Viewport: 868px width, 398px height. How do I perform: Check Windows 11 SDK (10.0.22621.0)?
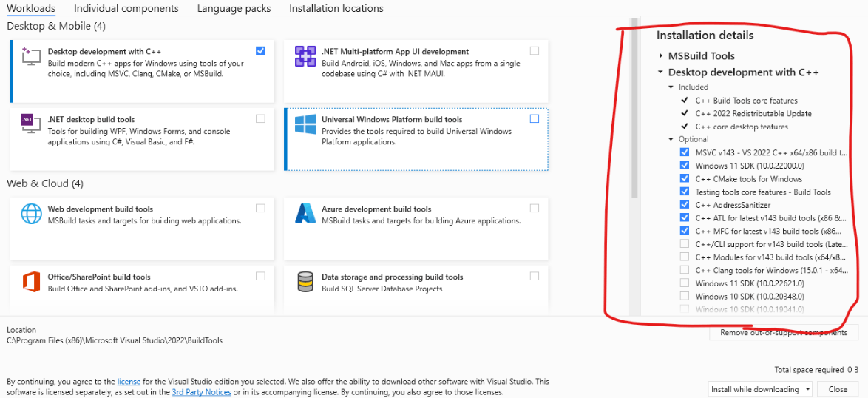pos(685,283)
